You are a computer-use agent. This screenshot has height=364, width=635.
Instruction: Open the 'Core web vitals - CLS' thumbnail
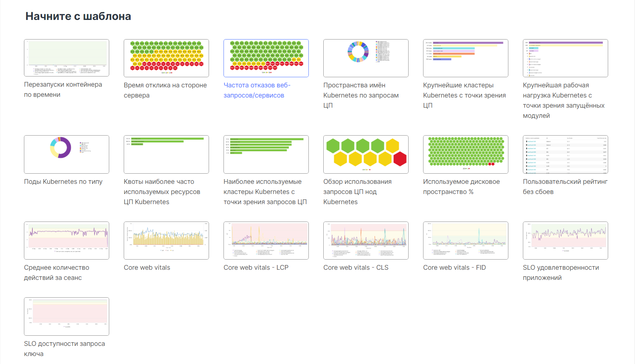(x=366, y=240)
